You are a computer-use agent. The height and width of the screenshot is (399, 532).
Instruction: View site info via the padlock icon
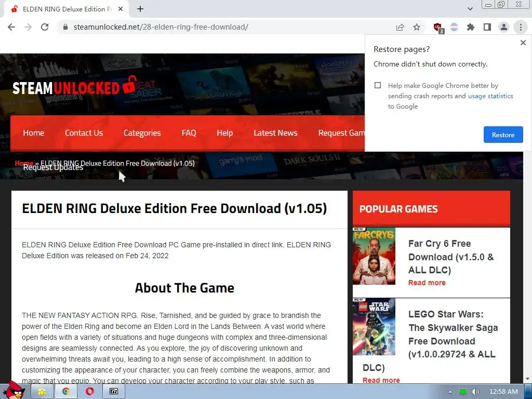66,27
